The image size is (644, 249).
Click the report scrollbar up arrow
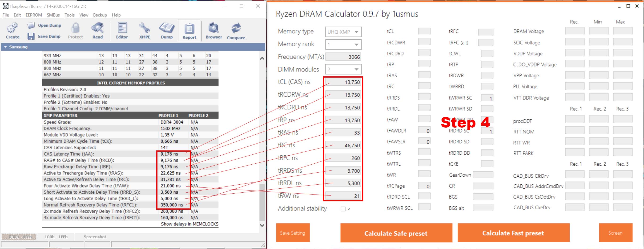click(262, 58)
